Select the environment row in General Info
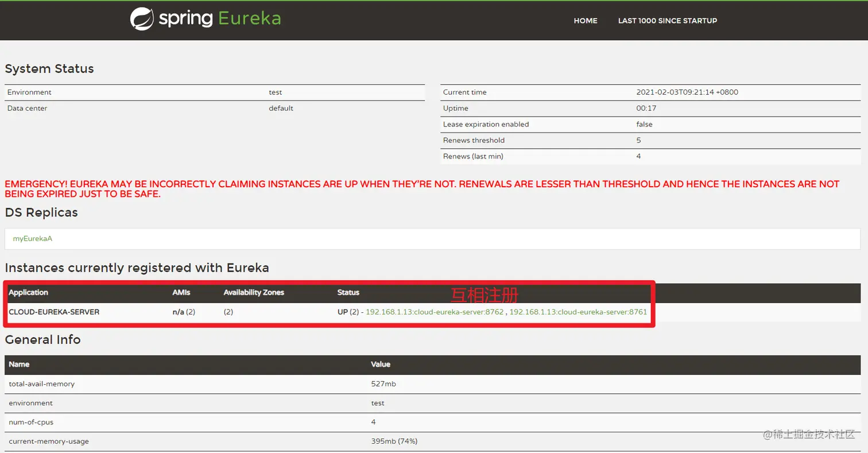Viewport: 868px width, 453px height. click(433, 403)
